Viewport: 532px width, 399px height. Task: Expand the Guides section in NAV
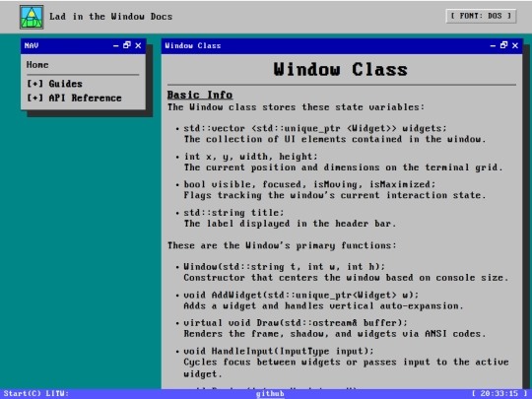pyautogui.click(x=54, y=84)
